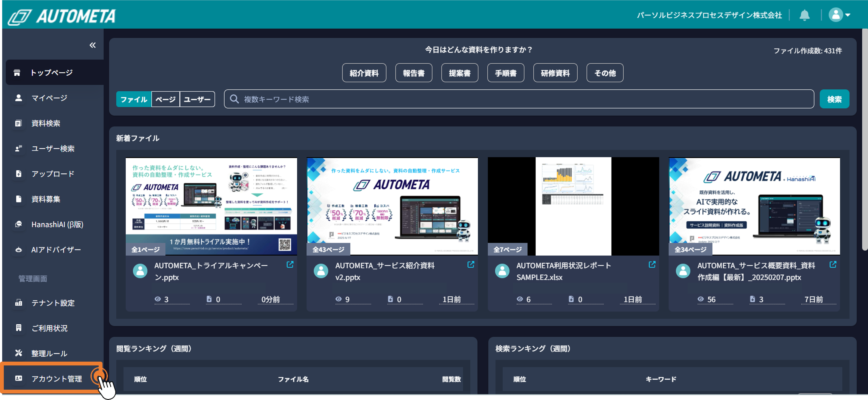The height and width of the screenshot is (400, 868).
Task: Open external link icon for 利用状況レポートSAMPLE2.xlsx
Action: [652, 264]
